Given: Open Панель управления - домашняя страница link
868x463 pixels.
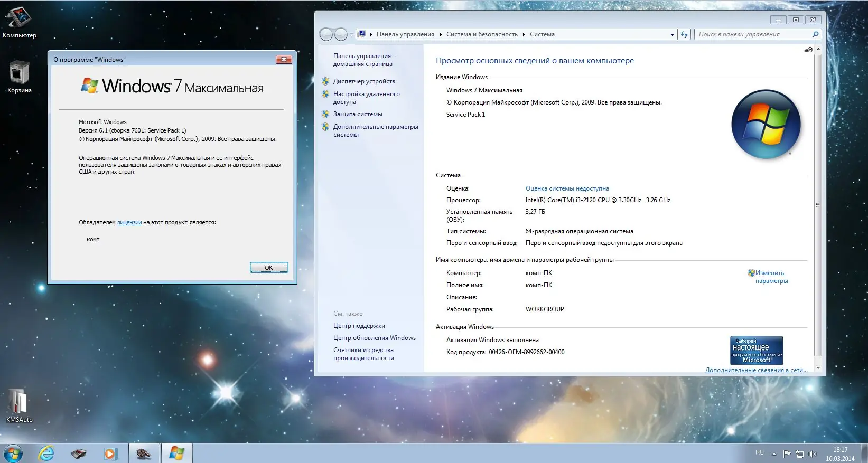Looking at the screenshot, I should (363, 60).
